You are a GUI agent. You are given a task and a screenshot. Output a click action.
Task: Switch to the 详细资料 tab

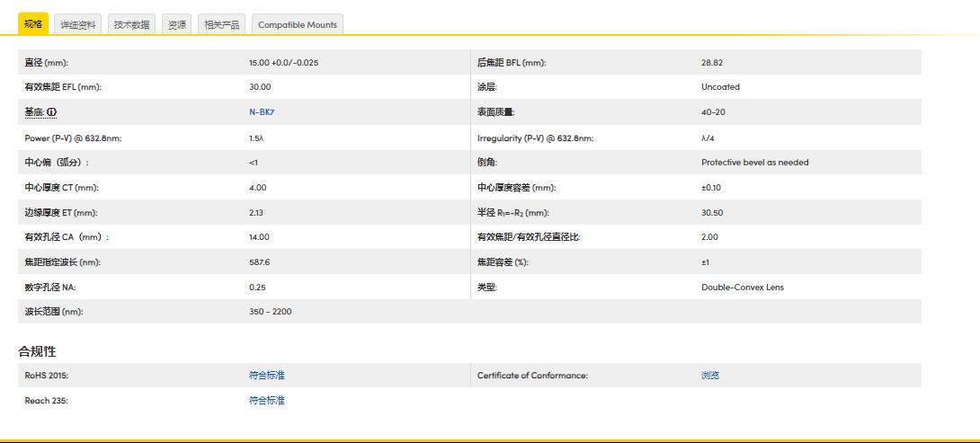(x=78, y=25)
